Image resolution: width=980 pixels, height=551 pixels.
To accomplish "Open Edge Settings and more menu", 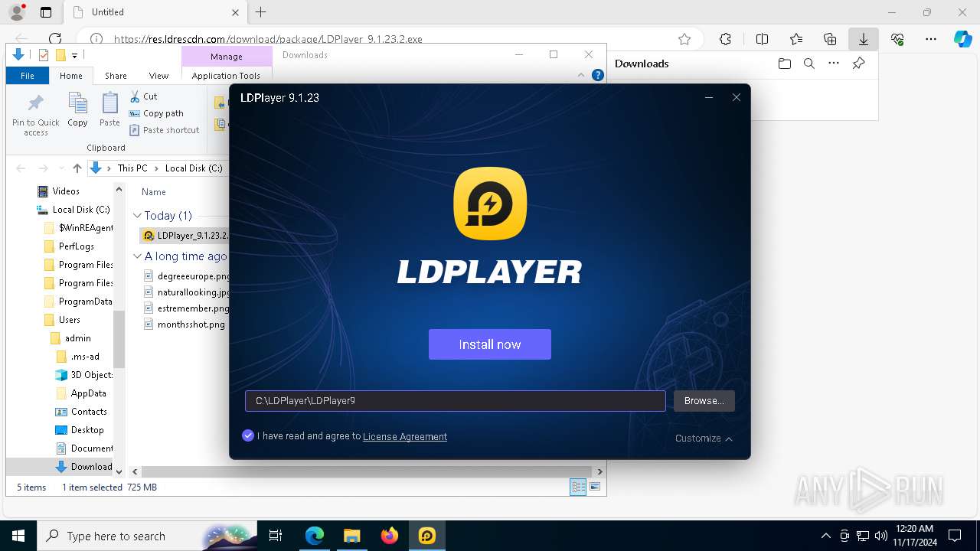I will point(931,39).
